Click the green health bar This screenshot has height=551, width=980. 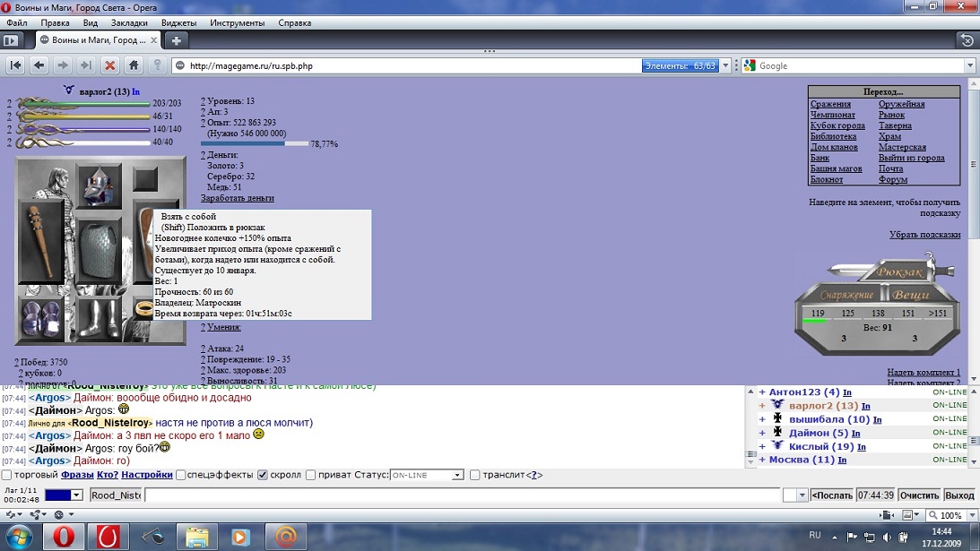coord(83,104)
